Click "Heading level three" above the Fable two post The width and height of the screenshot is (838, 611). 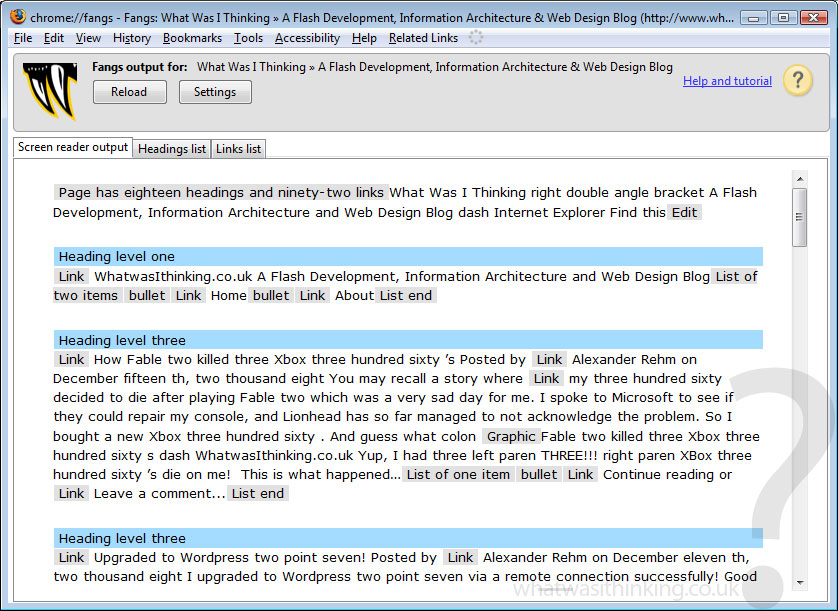[x=408, y=340]
